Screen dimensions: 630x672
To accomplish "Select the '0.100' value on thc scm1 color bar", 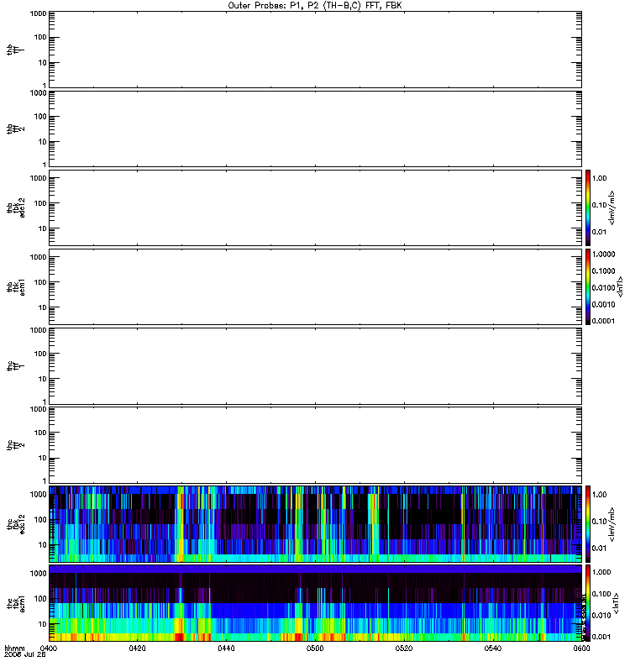I will (x=601, y=594).
